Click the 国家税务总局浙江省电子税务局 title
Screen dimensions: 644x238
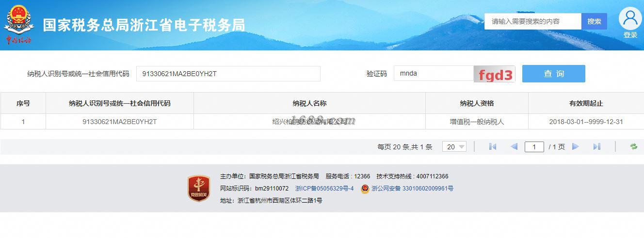144,25
